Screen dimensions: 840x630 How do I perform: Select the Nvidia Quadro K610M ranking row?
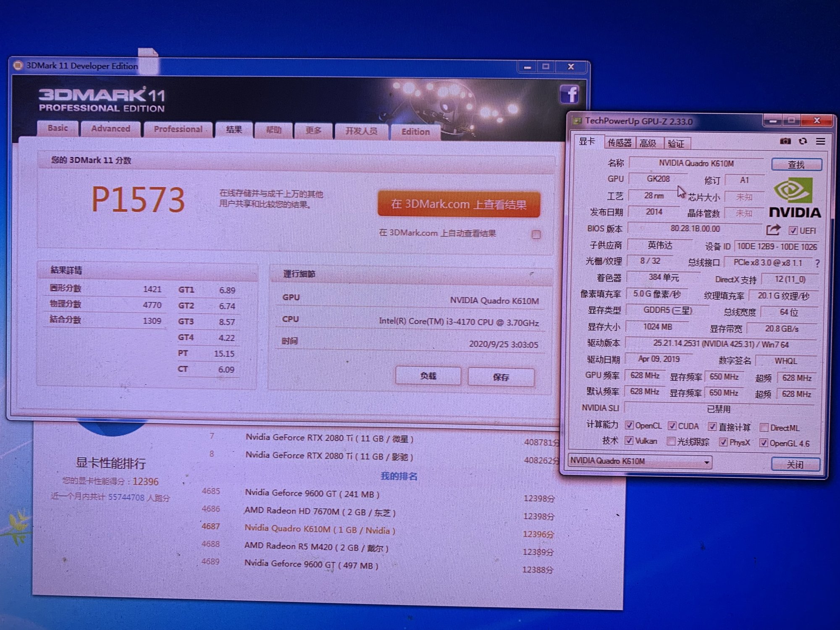320,530
